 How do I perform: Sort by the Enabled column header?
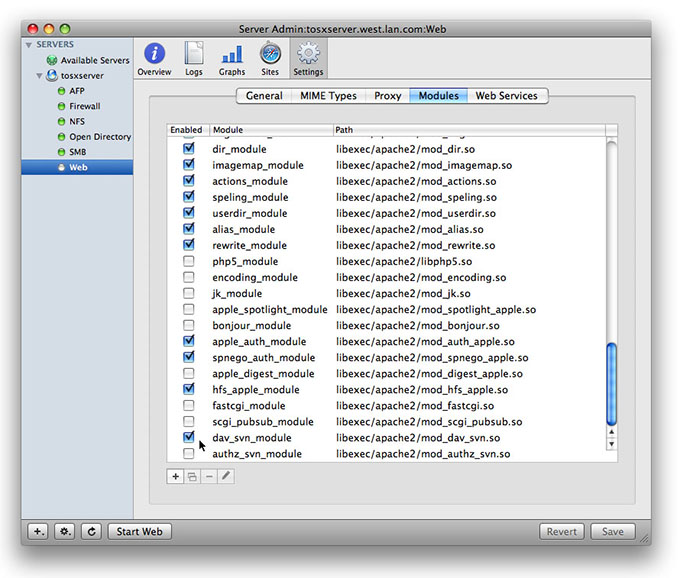188,130
